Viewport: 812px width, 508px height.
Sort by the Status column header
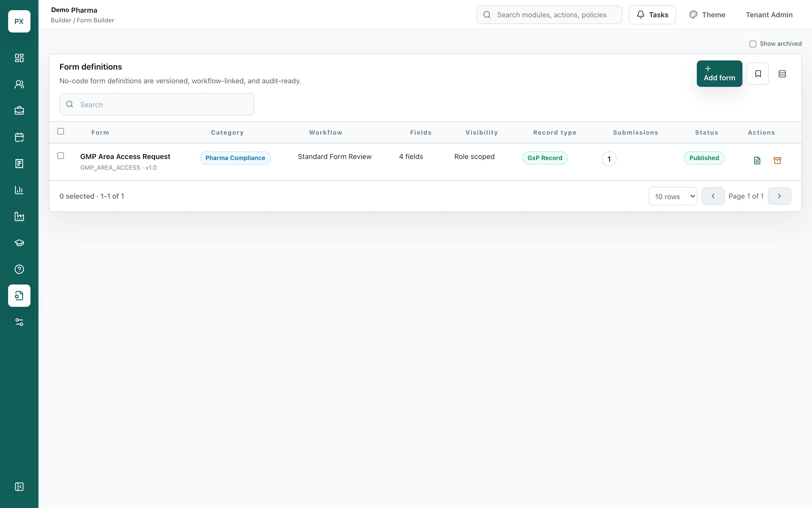707,133
